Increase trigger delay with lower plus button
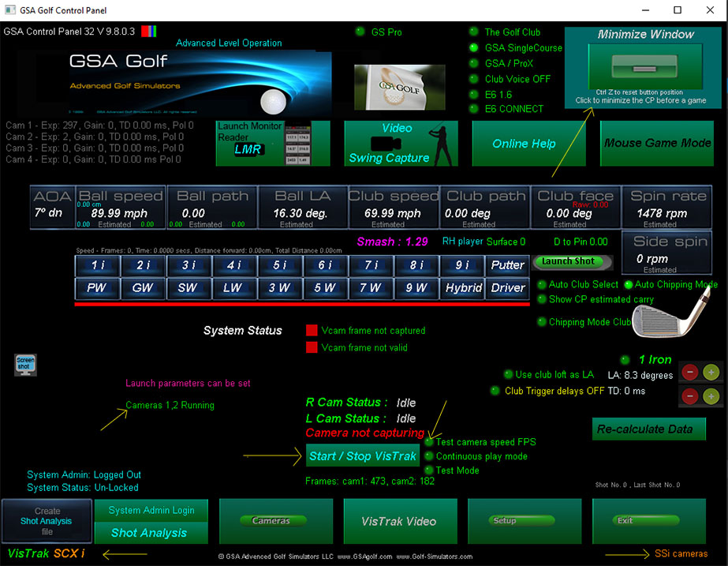The height and width of the screenshot is (566, 728). click(x=711, y=396)
